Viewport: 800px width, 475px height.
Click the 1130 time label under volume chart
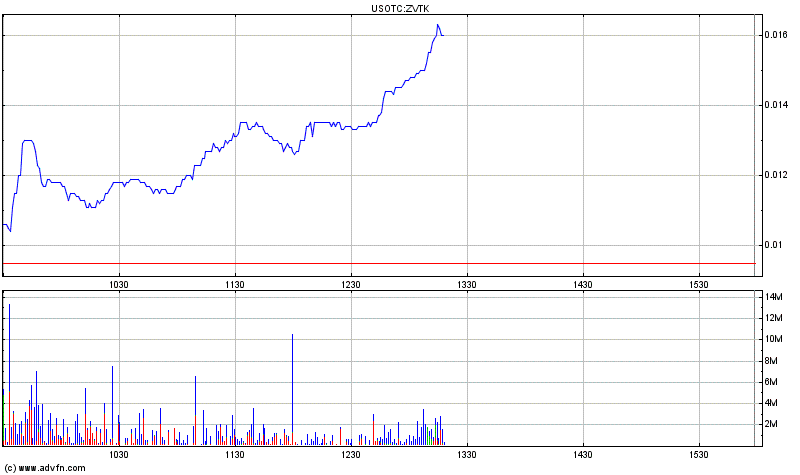click(x=234, y=455)
